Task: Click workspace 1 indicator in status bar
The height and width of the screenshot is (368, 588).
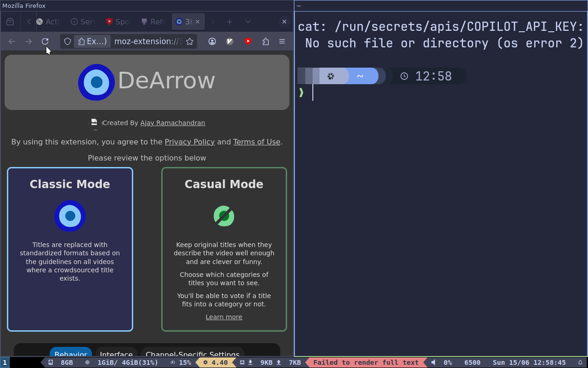Action: tap(5, 362)
